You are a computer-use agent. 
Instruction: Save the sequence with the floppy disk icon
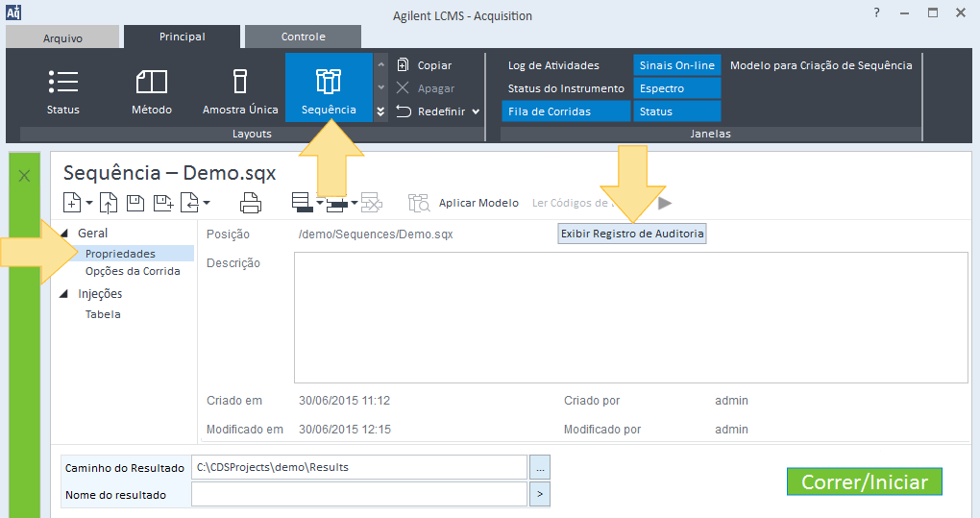135,203
